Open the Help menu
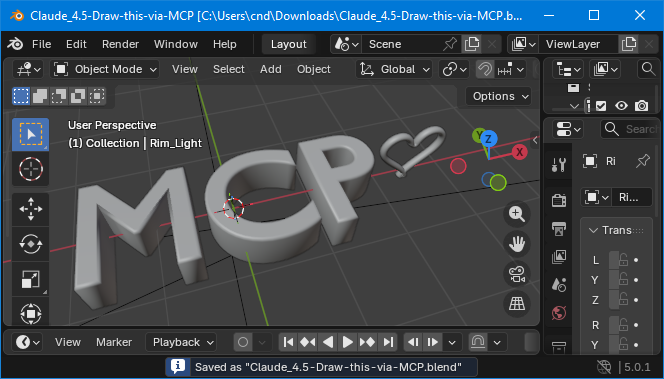The width and height of the screenshot is (664, 379). click(x=225, y=44)
